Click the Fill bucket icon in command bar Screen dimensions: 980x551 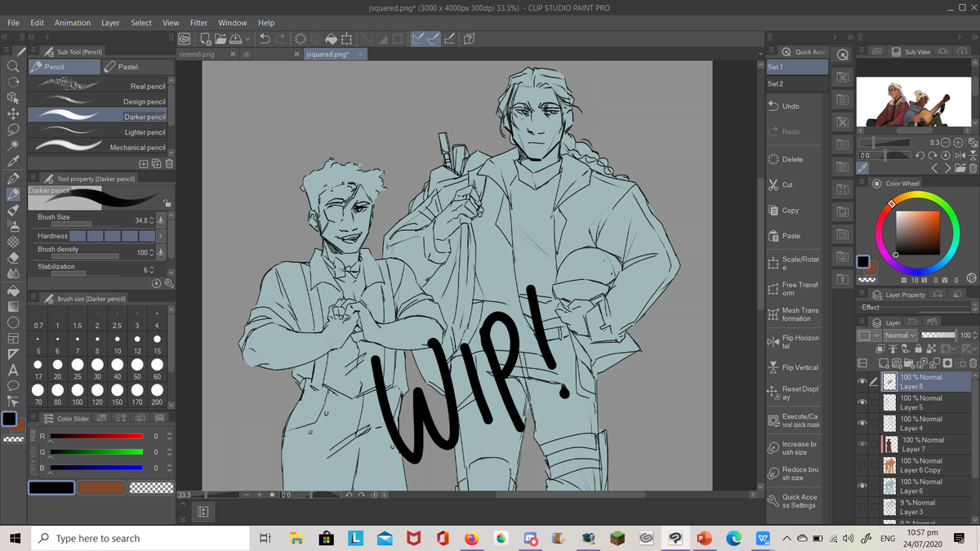click(x=331, y=38)
